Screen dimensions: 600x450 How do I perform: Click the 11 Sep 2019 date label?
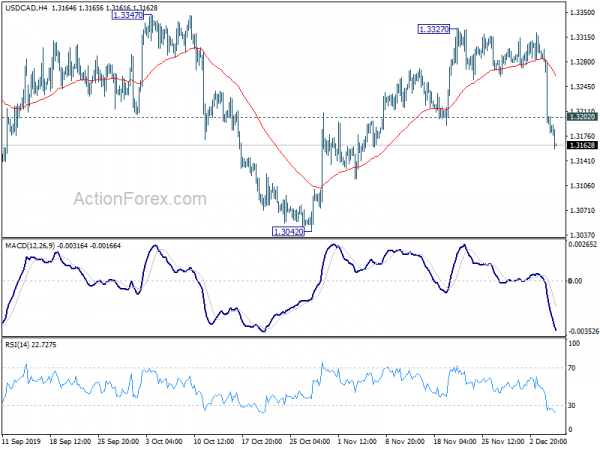(21, 441)
